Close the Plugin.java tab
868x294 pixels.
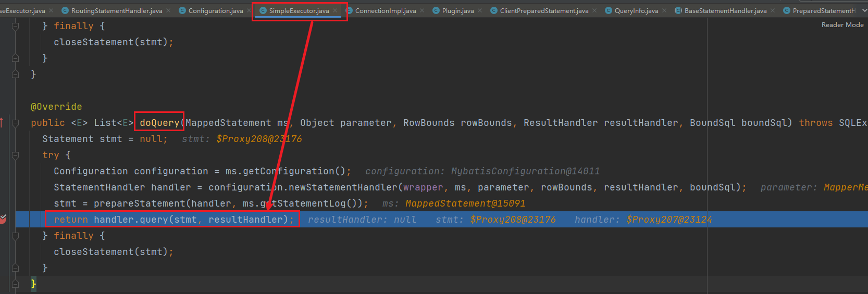tap(480, 10)
